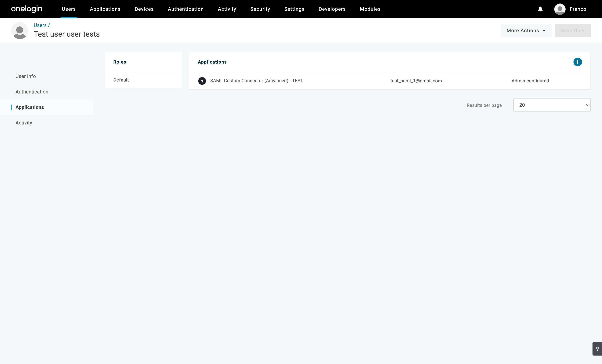Click the Save User button

click(x=572, y=30)
